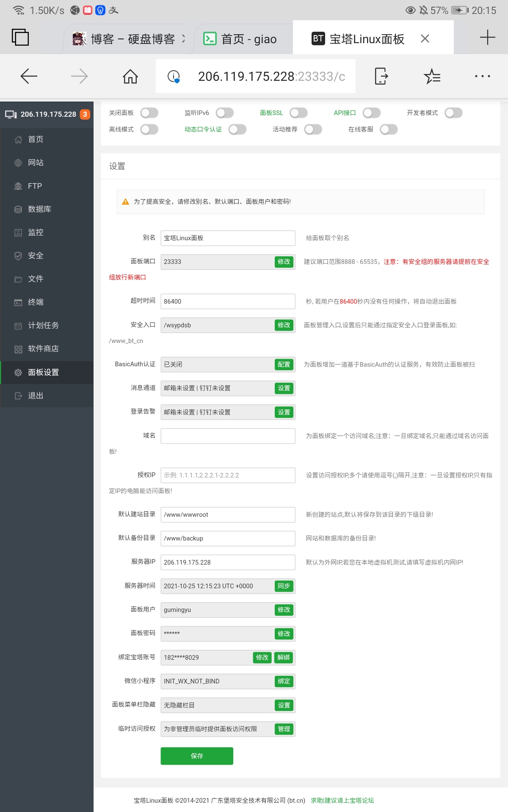Click 修改 for 面板端口
This screenshot has width=508, height=812.
pyautogui.click(x=284, y=262)
